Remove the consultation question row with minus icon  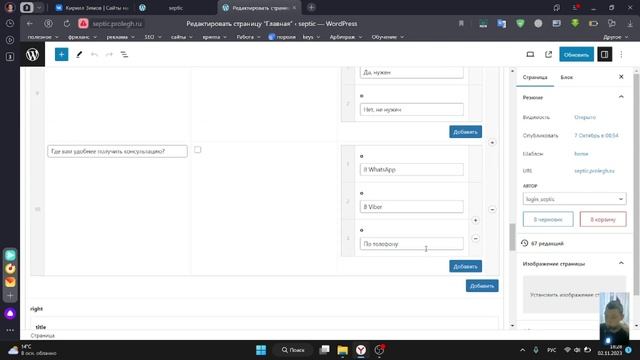tap(492, 209)
